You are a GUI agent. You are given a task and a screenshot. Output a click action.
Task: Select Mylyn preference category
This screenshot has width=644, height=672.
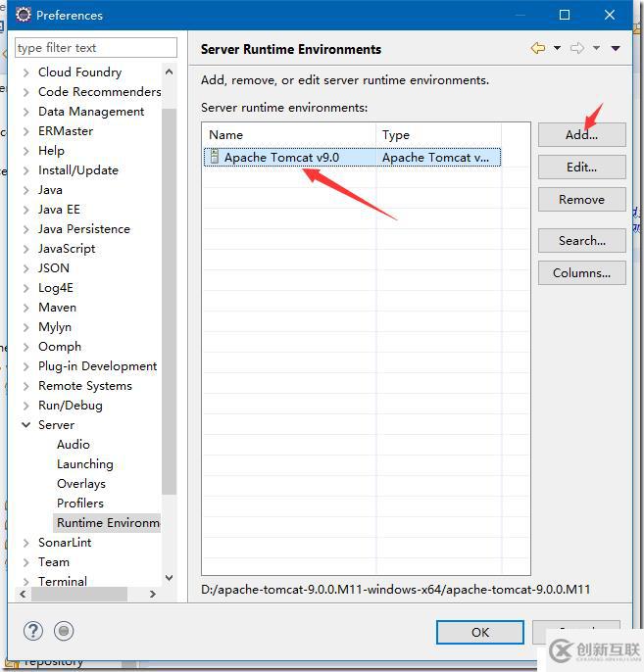[x=55, y=327]
